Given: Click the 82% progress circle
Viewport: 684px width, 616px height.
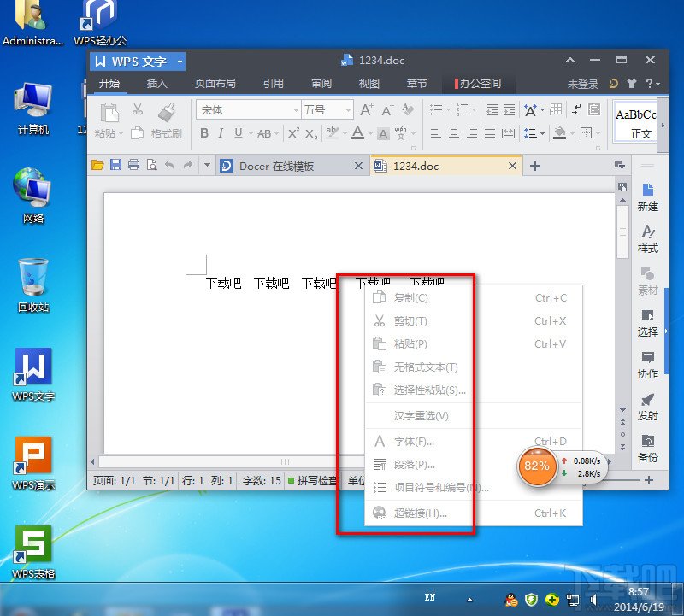Looking at the screenshot, I should pos(537,467).
